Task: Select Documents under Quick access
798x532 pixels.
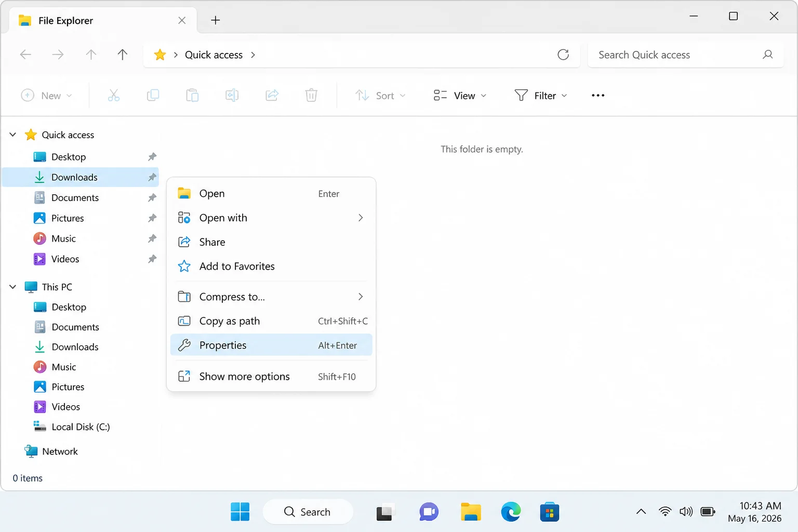Action: pos(81,198)
